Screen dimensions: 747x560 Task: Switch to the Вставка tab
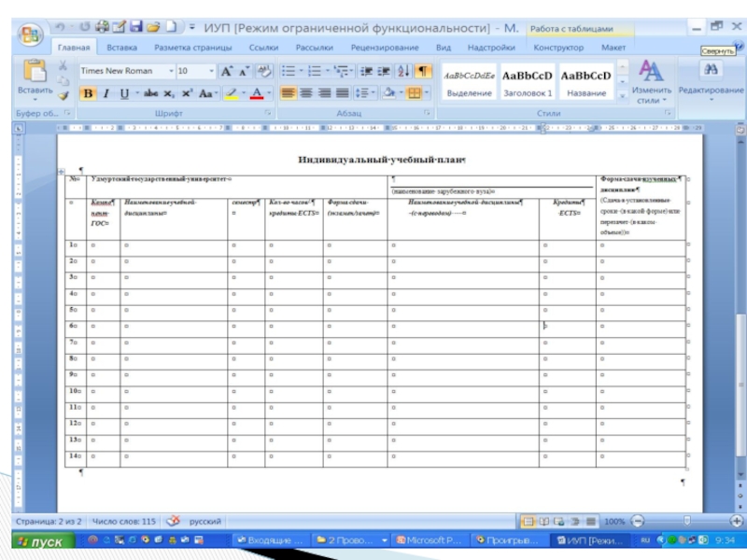tap(122, 48)
